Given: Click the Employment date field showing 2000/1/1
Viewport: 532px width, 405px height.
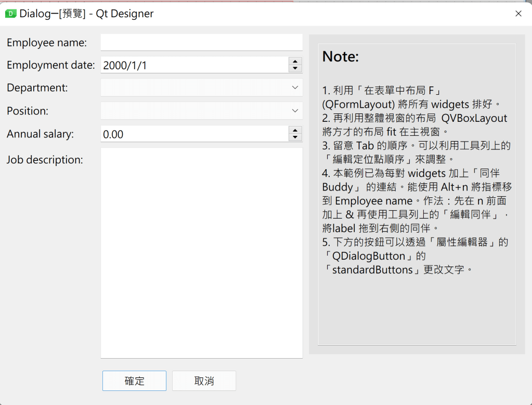Looking at the screenshot, I should tap(194, 65).
